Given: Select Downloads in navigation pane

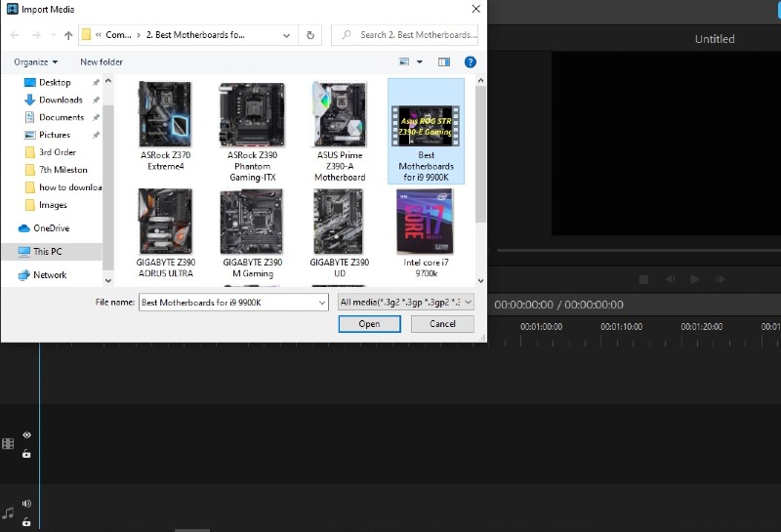Looking at the screenshot, I should (x=61, y=100).
